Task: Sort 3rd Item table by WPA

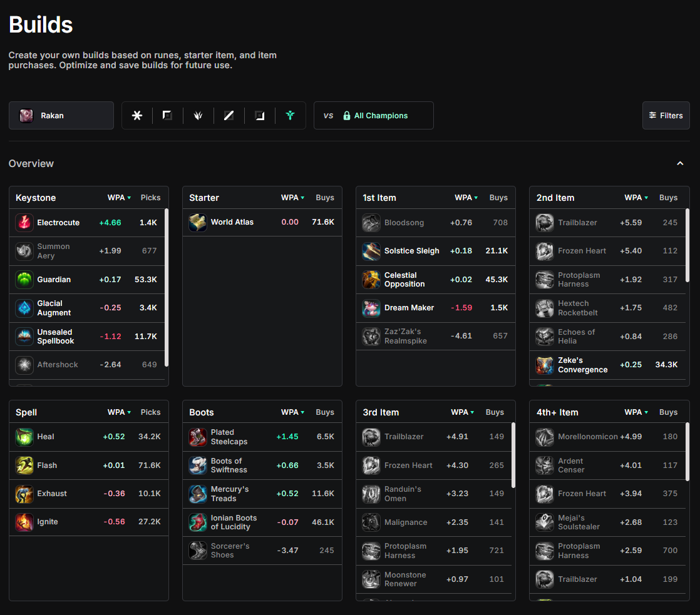Action: (x=463, y=412)
